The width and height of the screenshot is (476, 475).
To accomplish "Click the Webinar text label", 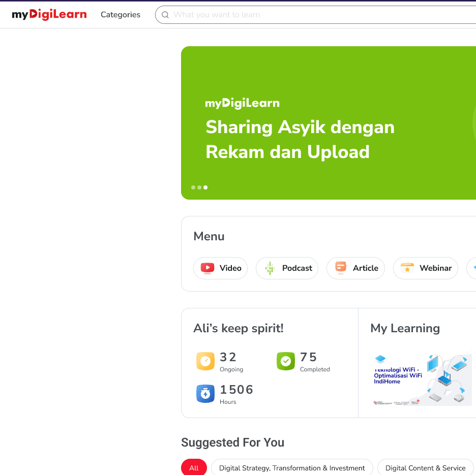I will pos(435,268).
